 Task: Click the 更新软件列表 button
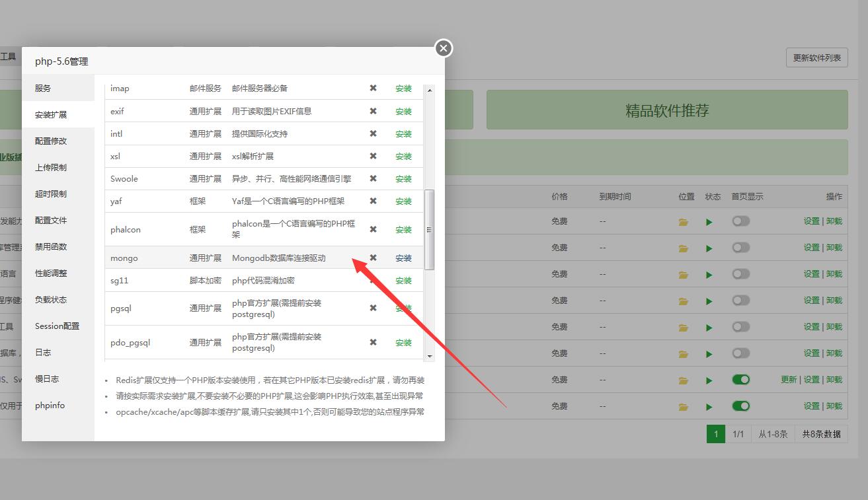[817, 58]
